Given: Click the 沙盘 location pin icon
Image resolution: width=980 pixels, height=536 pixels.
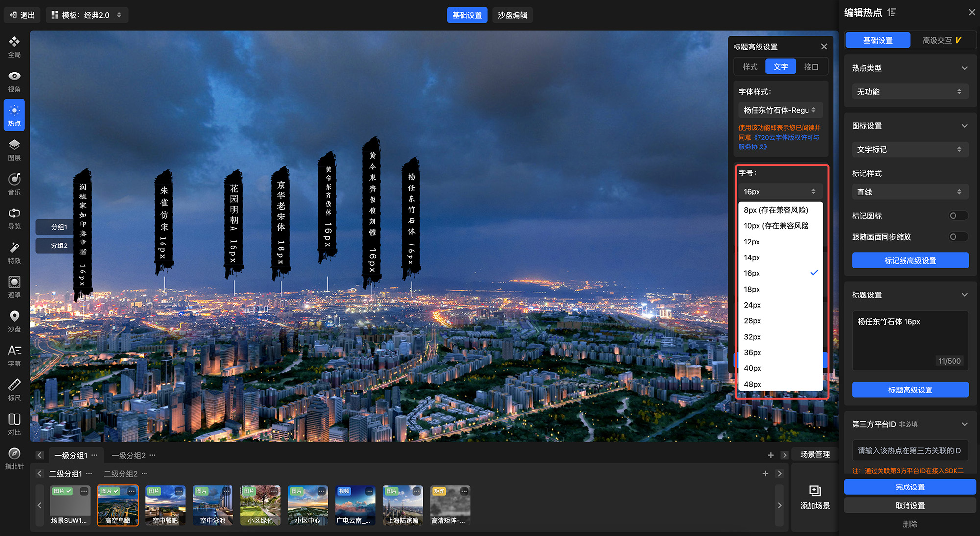Looking at the screenshot, I should pos(14,317).
